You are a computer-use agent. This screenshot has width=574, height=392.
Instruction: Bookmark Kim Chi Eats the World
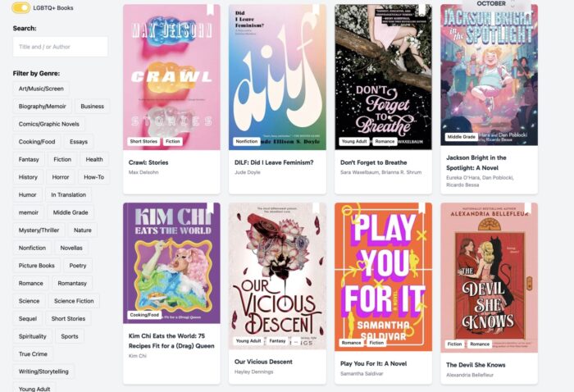tap(210, 208)
